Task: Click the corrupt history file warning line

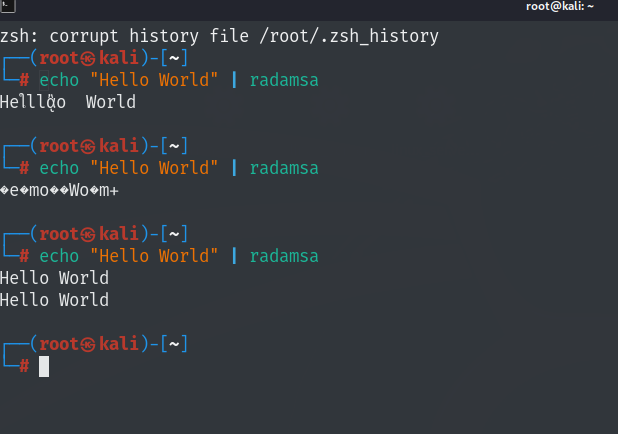Action: (x=219, y=36)
